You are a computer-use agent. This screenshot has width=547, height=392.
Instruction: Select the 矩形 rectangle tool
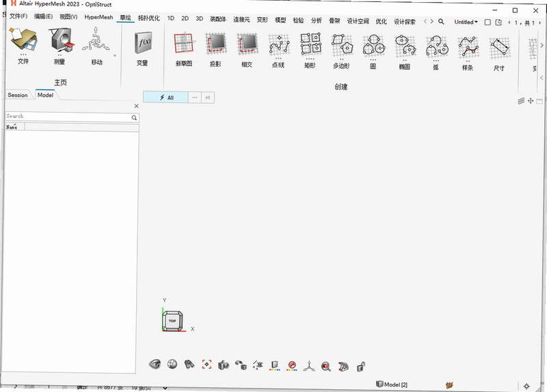tap(310, 44)
